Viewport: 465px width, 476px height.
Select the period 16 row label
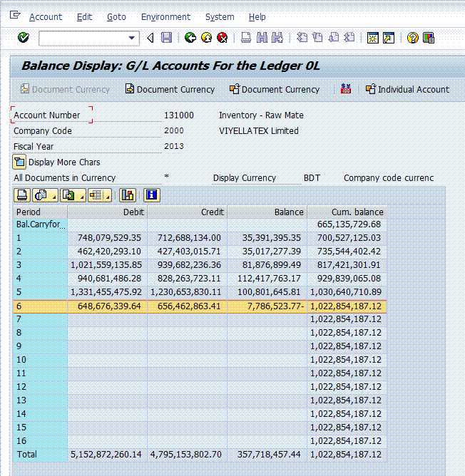(40, 441)
